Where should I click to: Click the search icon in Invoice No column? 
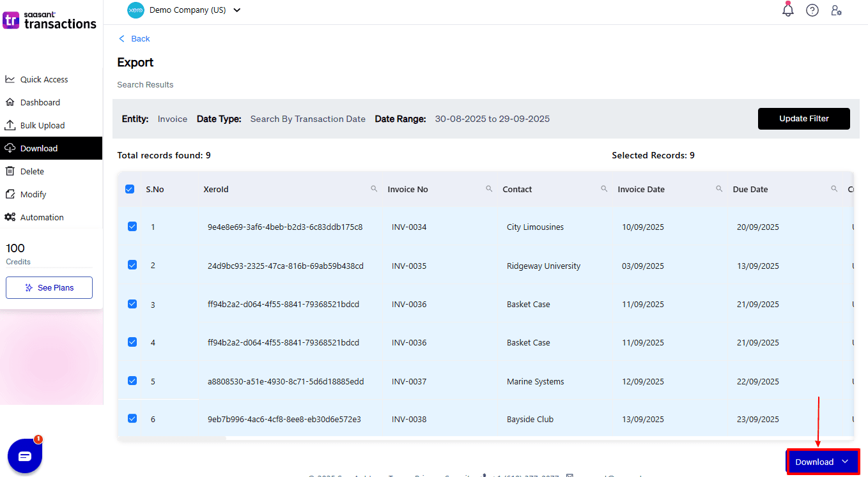(489, 189)
